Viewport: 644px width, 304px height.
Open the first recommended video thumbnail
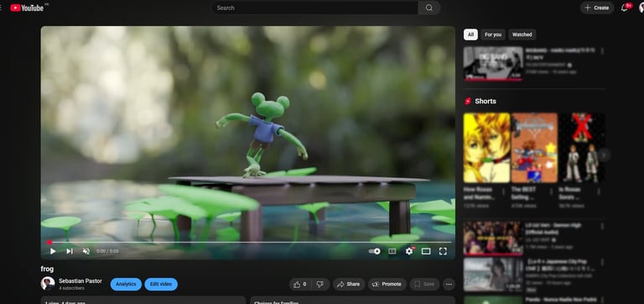(493, 63)
